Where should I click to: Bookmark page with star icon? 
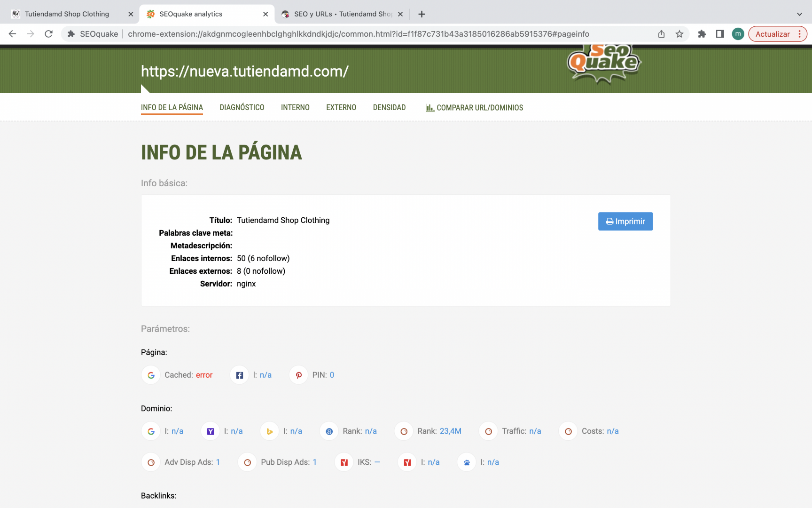(x=679, y=34)
